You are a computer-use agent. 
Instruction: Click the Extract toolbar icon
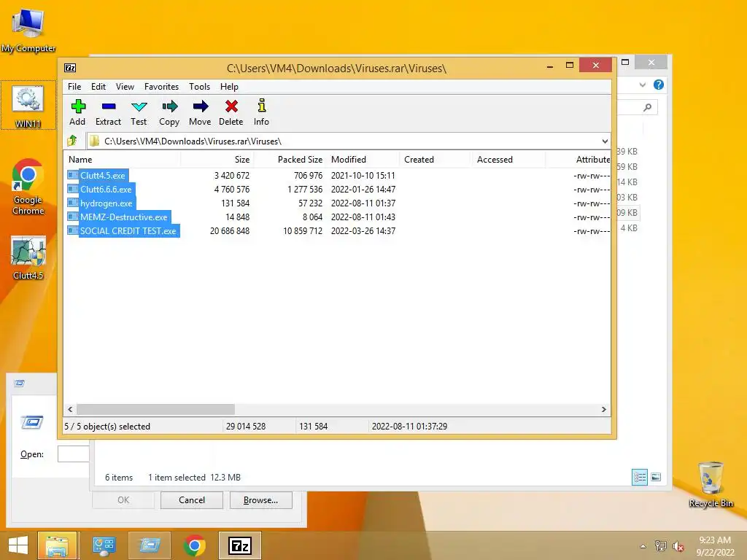click(x=108, y=106)
